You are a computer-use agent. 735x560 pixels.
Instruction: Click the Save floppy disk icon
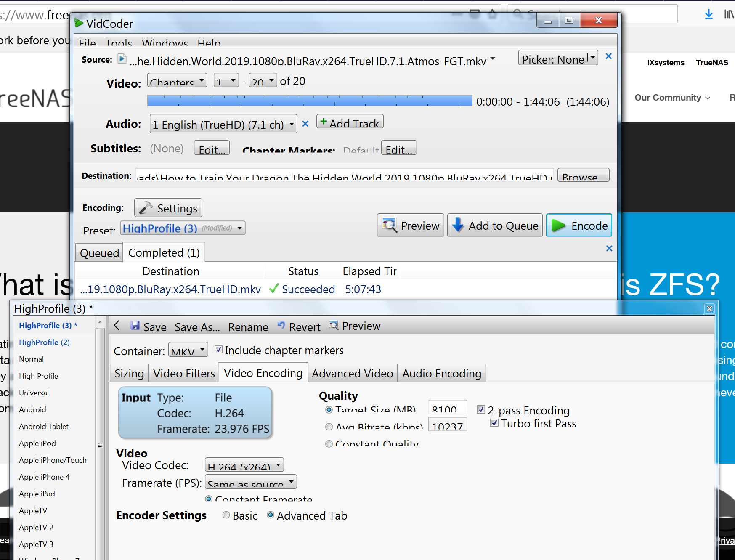(135, 326)
